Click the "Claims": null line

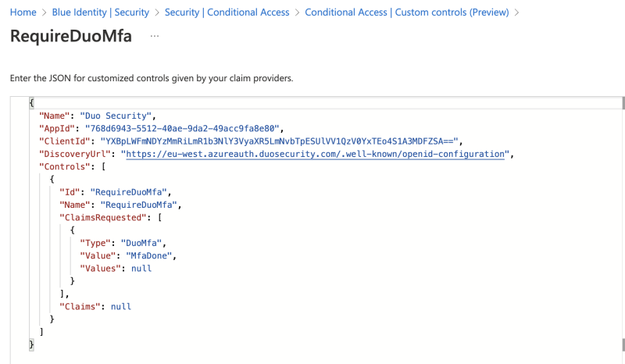click(95, 307)
